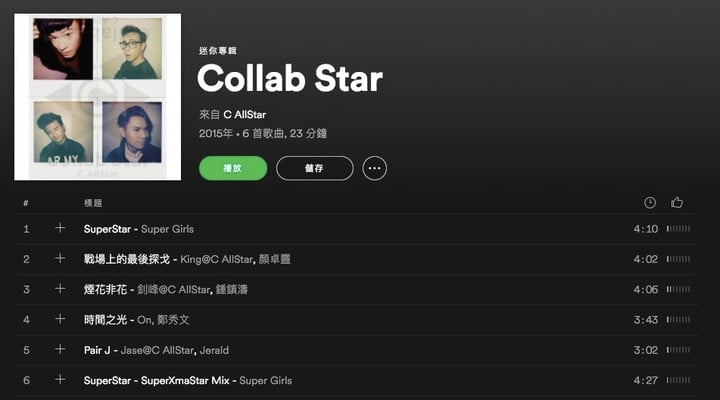Viewport: 720px width, 400px height.
Task: Sort tracks by popularity thumbs-up icon
Action: (677, 203)
